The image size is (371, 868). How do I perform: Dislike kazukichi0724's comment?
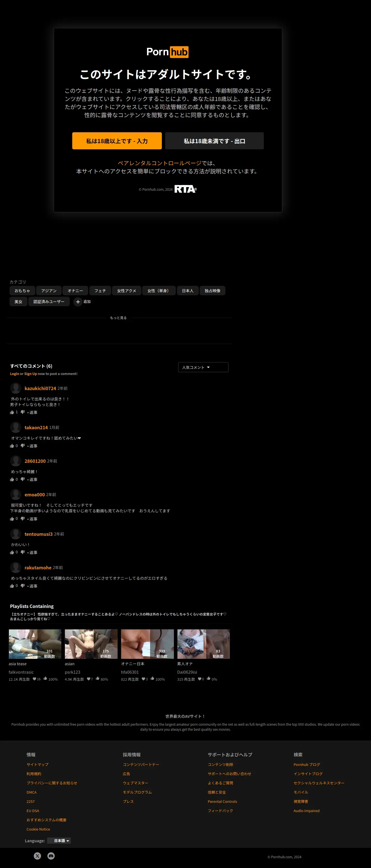23,412
